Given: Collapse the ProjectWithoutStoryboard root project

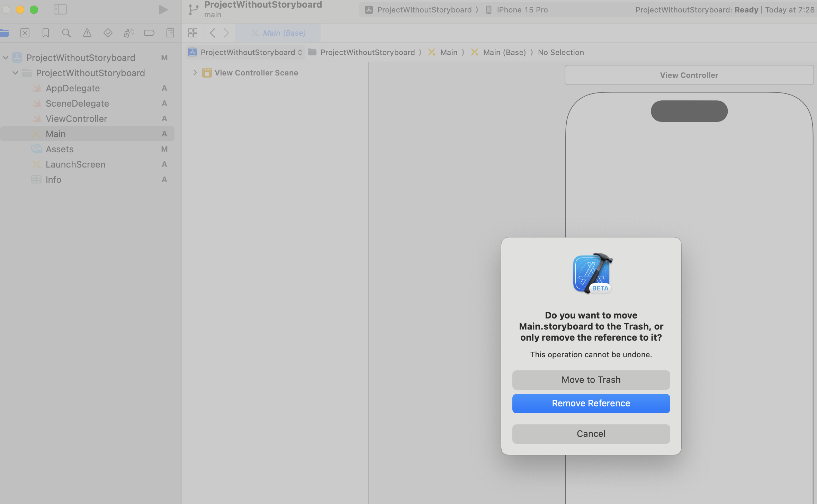Looking at the screenshot, I should pyautogui.click(x=6, y=57).
